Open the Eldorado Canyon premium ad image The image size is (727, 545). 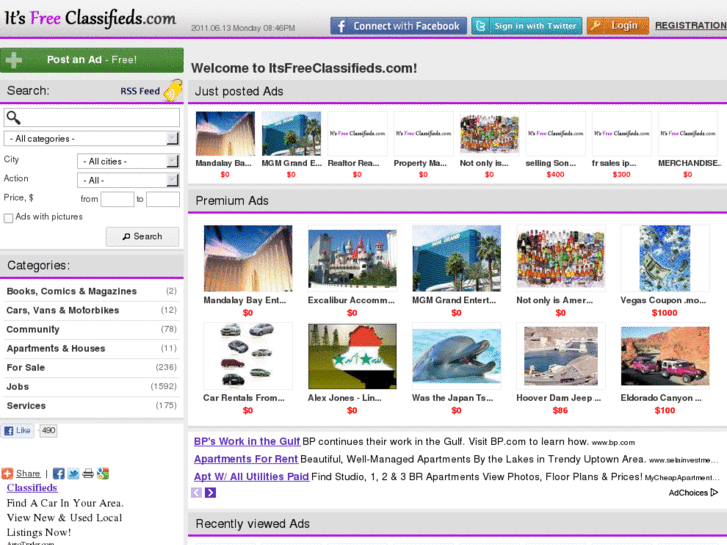click(665, 356)
